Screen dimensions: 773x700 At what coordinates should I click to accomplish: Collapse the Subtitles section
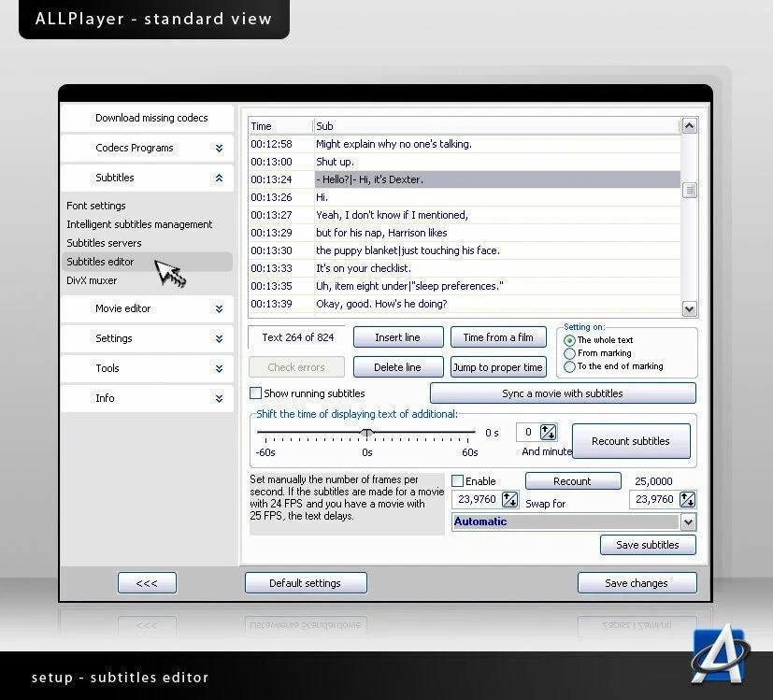point(219,178)
